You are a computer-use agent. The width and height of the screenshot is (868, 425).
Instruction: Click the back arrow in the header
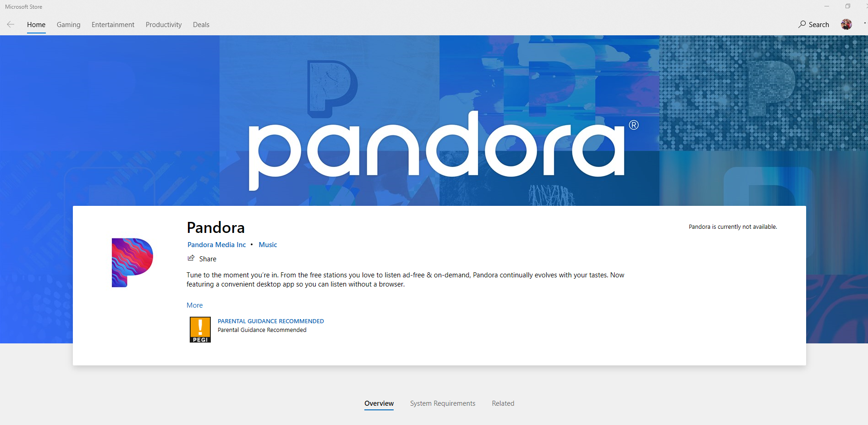click(x=11, y=24)
